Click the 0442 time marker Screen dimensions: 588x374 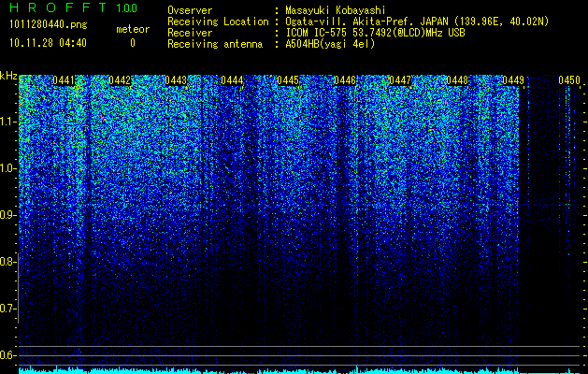tap(120, 80)
